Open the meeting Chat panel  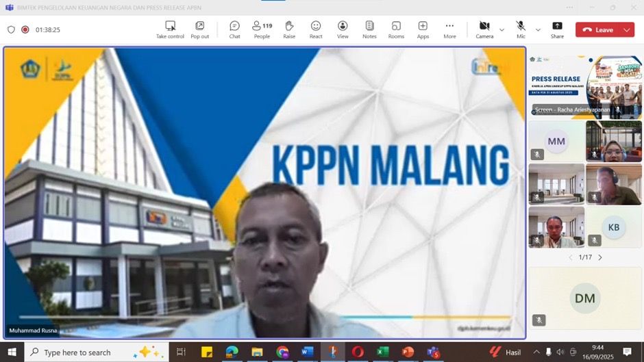[x=234, y=30]
